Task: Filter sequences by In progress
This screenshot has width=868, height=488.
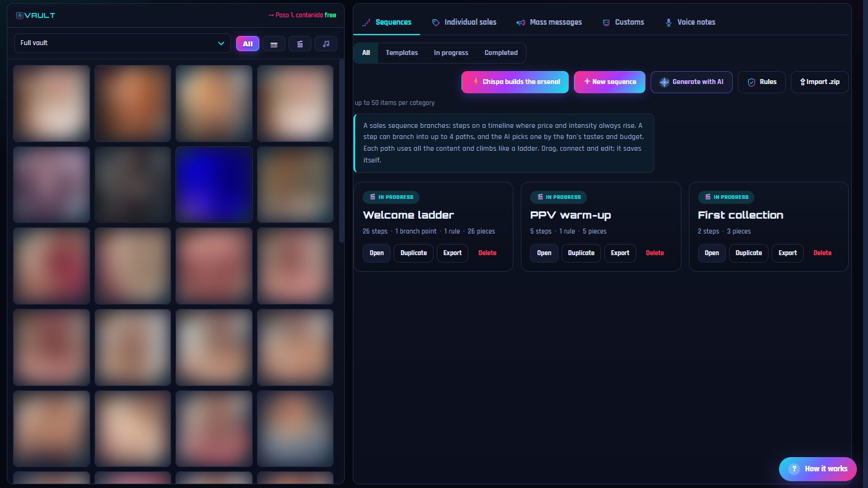Action: 451,53
